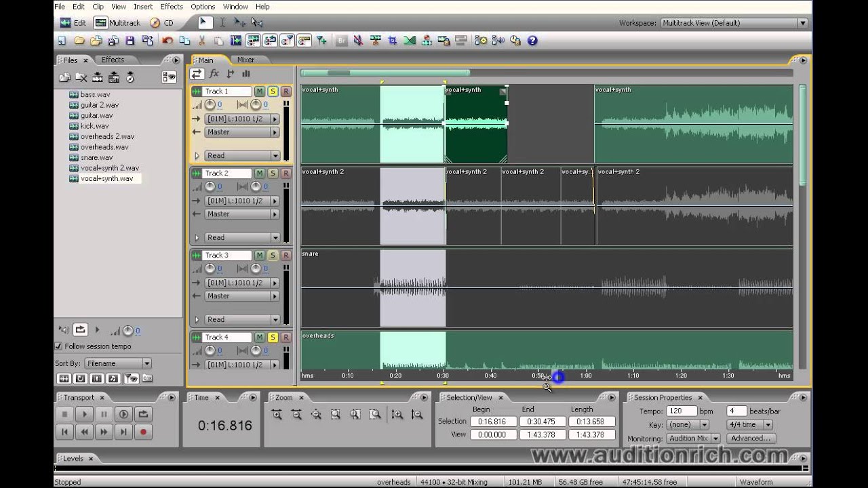Toggle Loop Play in Files panel
The image size is (868, 488).
click(x=80, y=330)
